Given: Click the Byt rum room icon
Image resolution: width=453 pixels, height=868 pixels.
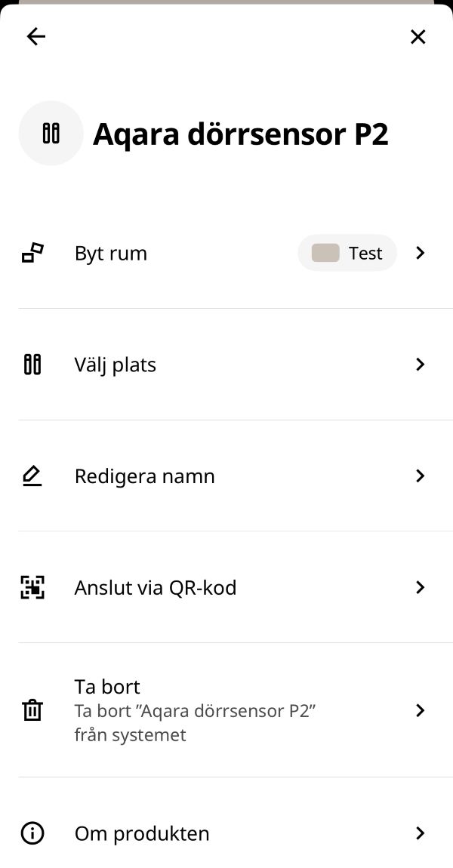Looking at the screenshot, I should pyautogui.click(x=32, y=253).
